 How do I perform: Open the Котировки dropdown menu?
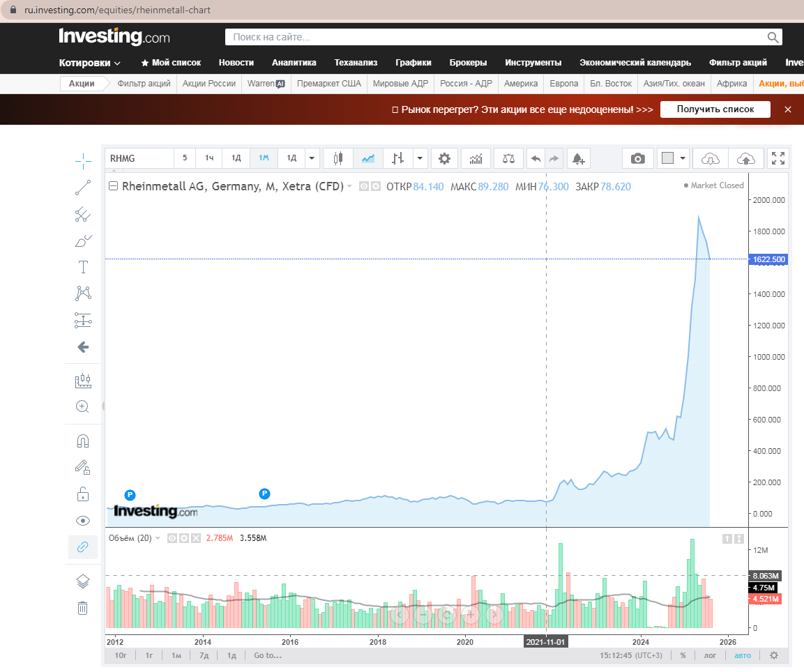[x=90, y=63]
